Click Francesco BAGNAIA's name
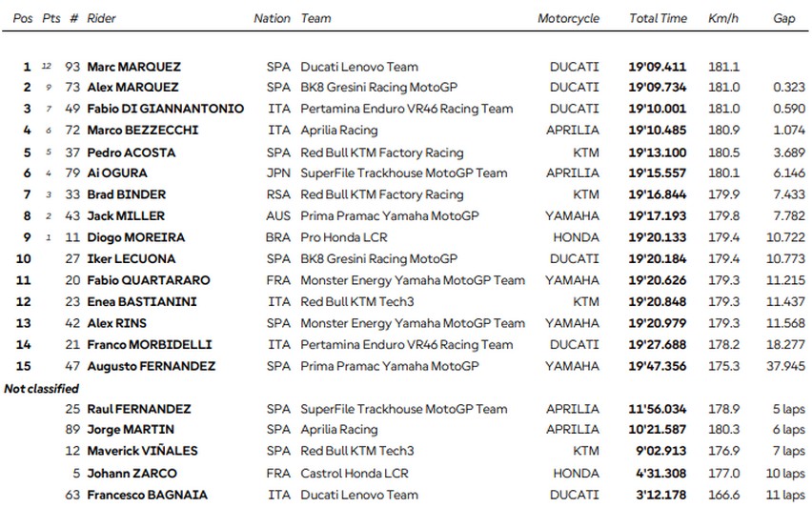The width and height of the screenshot is (812, 508). [x=147, y=495]
